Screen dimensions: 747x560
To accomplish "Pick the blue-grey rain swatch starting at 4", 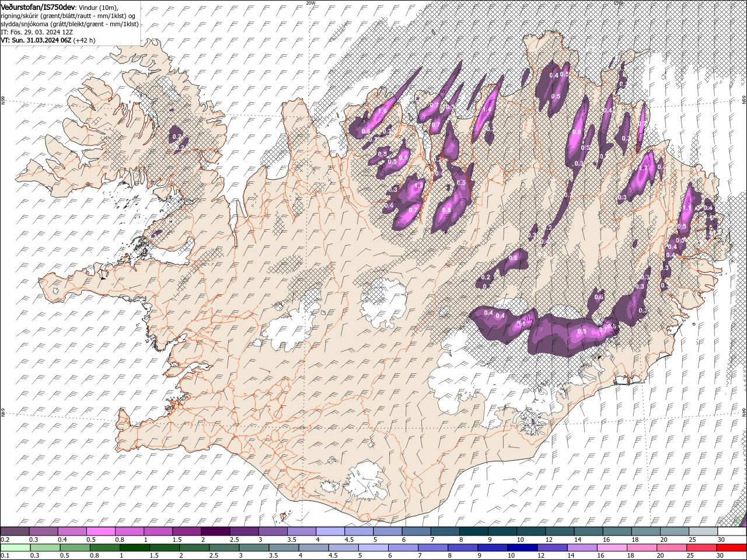I will point(314,548).
